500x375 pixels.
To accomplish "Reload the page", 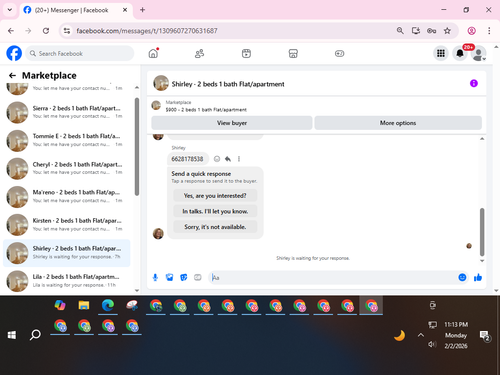I will (46, 31).
